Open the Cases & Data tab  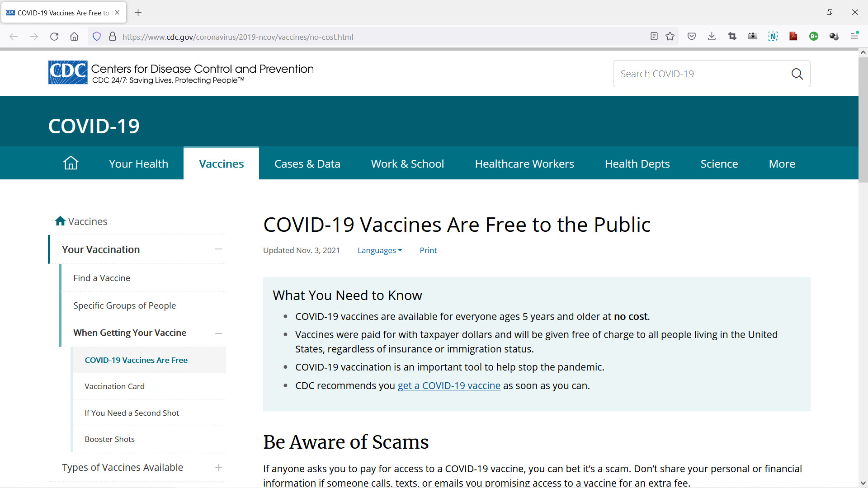coord(307,164)
